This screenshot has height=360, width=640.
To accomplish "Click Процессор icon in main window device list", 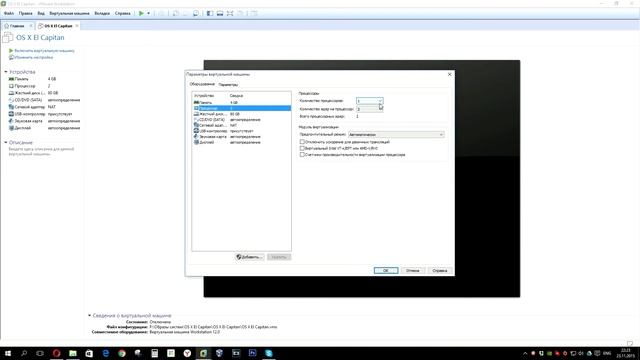I will click(x=11, y=86).
